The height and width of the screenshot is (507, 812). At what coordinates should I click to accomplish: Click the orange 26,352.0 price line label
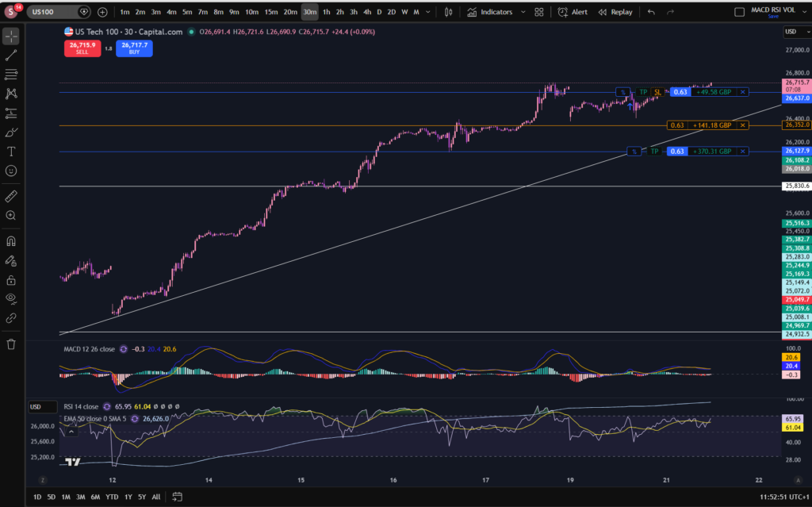pos(796,125)
